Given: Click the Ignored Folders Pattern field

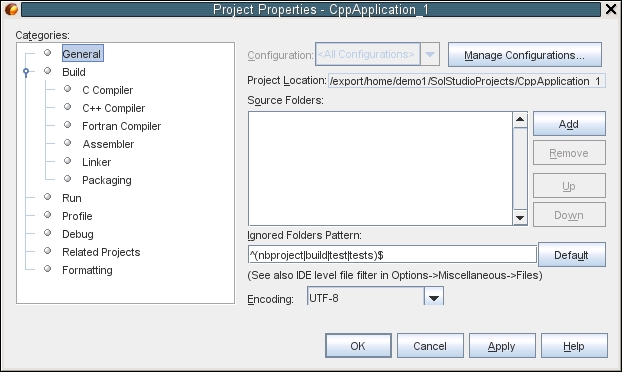Looking at the screenshot, I should pyautogui.click(x=392, y=255).
